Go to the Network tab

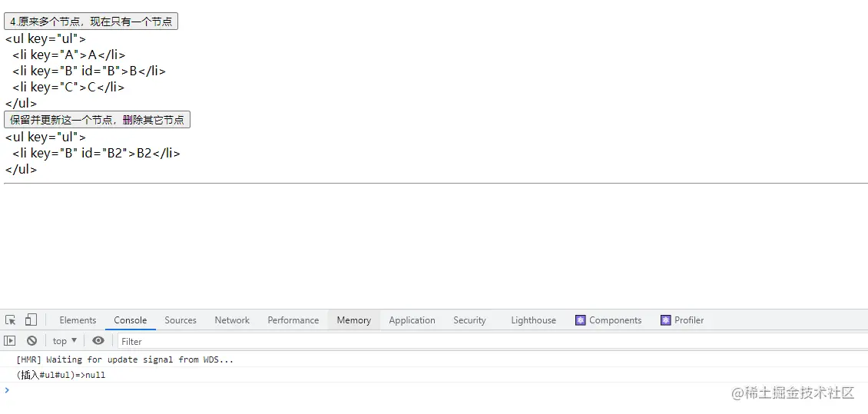click(x=232, y=320)
